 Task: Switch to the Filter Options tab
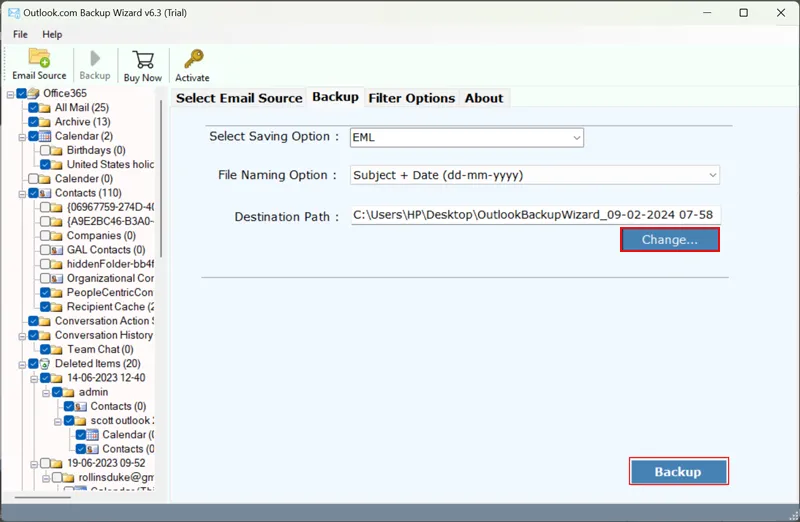(411, 98)
